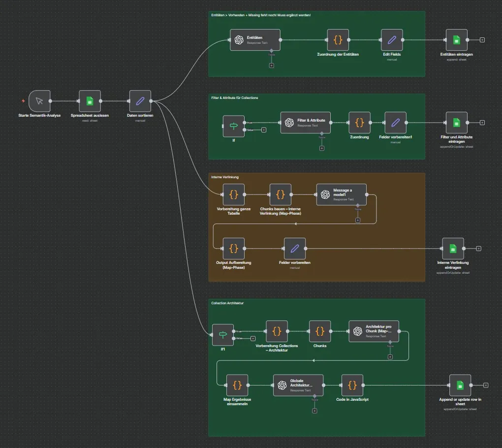Viewport: 502px width, 448px height.
Task: Click output connector of Daten sortieren node
Action: [x=151, y=101]
